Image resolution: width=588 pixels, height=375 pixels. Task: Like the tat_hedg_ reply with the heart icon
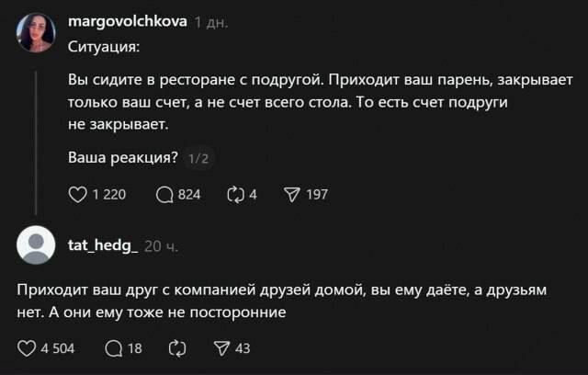tap(26, 348)
